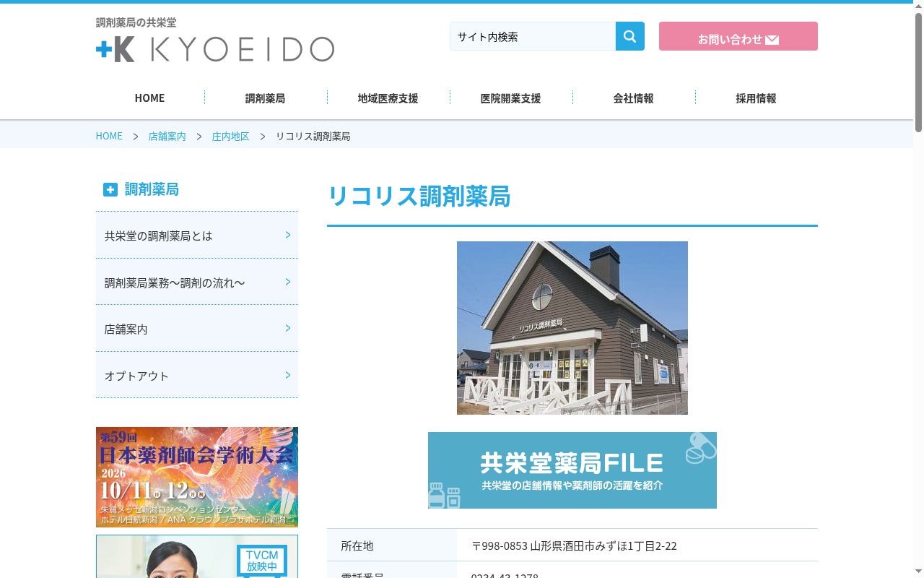The image size is (924, 578).
Task: Click the envelope icon on contact button
Action: pyautogui.click(x=772, y=40)
